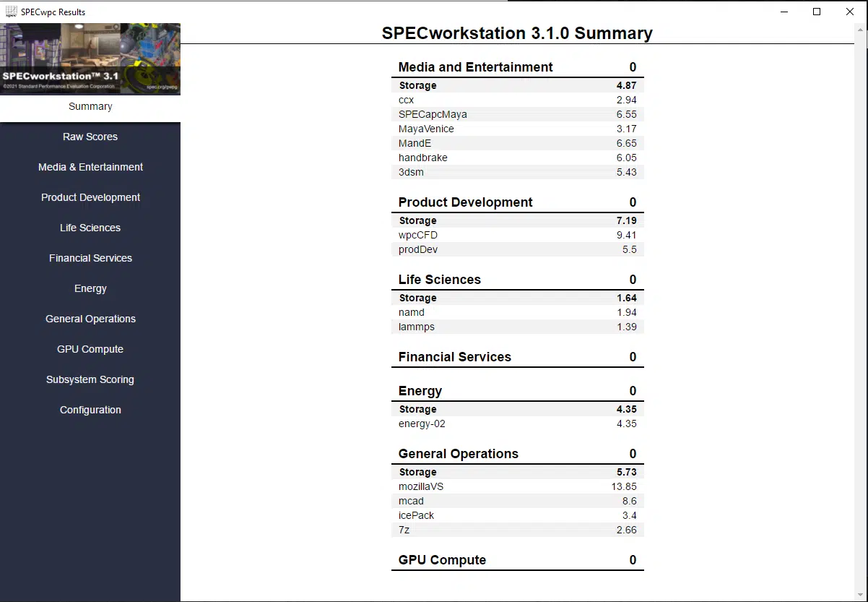Click the Media and Entertainment summary heading

[475, 67]
